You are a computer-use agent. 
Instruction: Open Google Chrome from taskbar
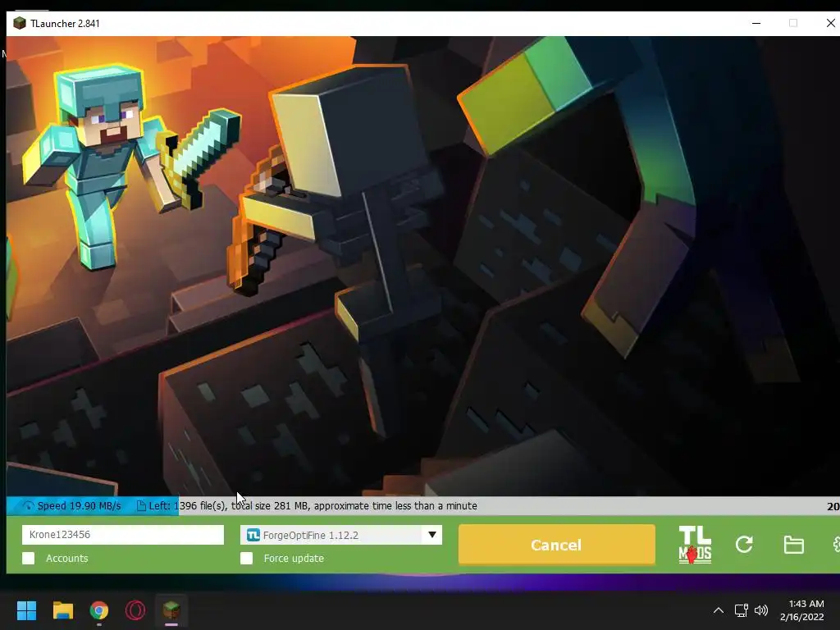pyautogui.click(x=99, y=610)
